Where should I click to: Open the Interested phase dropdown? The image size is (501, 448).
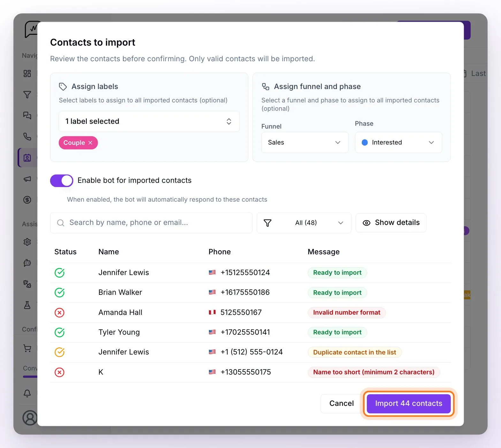[398, 142]
